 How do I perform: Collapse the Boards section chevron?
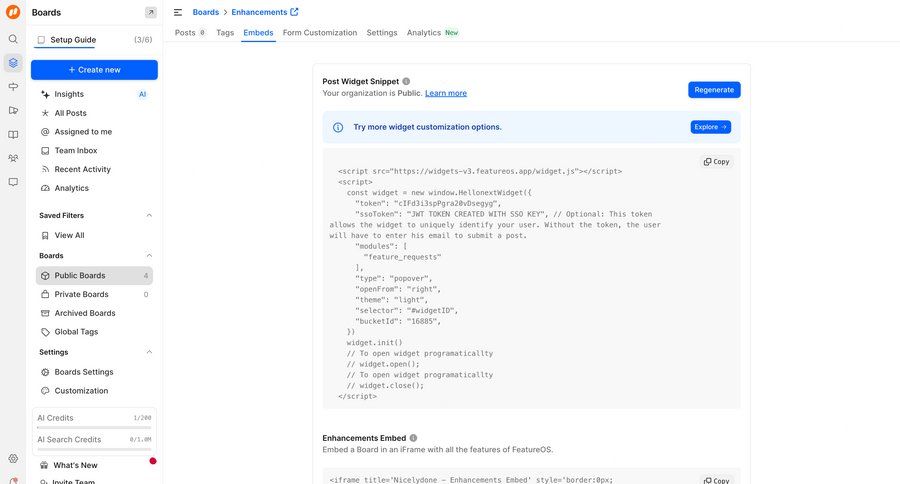149,255
